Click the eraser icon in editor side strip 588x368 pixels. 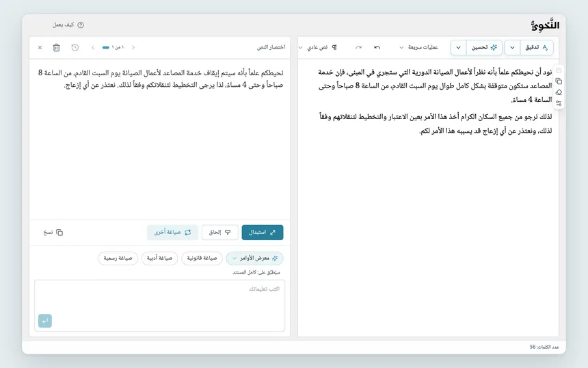point(559,92)
